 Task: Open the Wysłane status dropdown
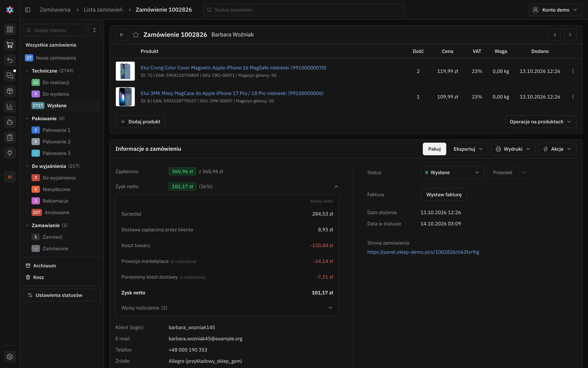[x=452, y=172]
